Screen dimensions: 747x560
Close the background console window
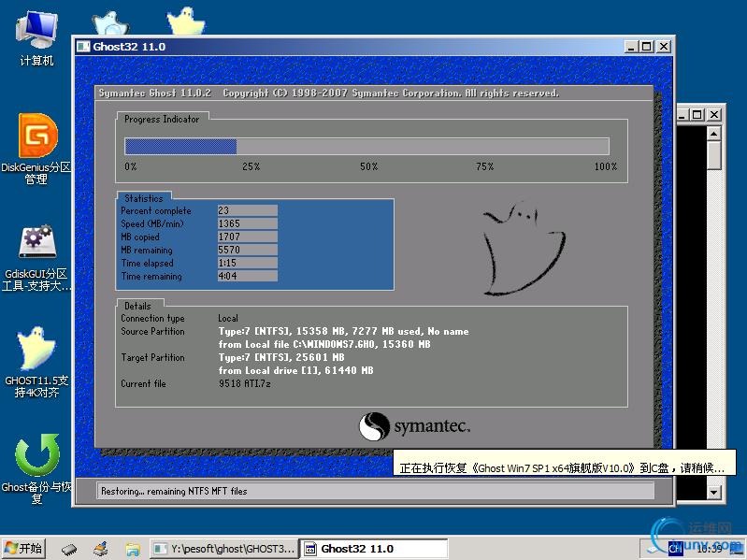(714, 115)
